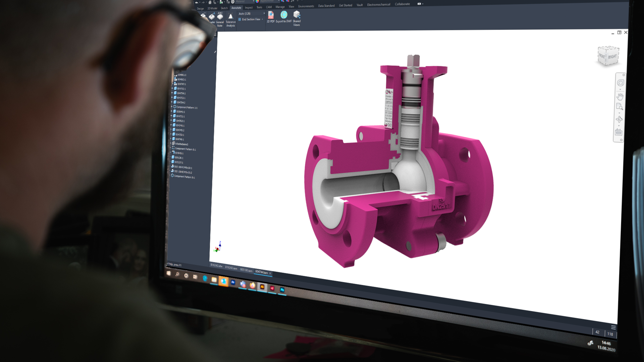Open the Full Navigation Wheel
This screenshot has width=644, height=362.
tap(620, 83)
